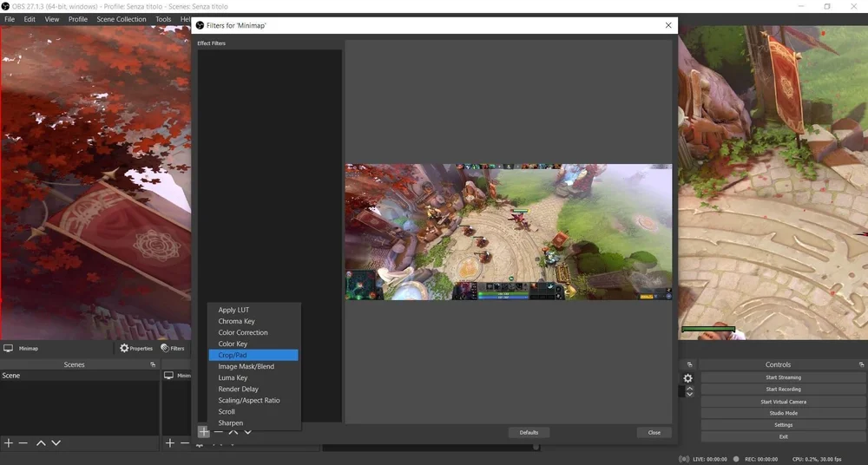Start Recording from Controls panel
This screenshot has width=868, height=465.
(x=783, y=390)
